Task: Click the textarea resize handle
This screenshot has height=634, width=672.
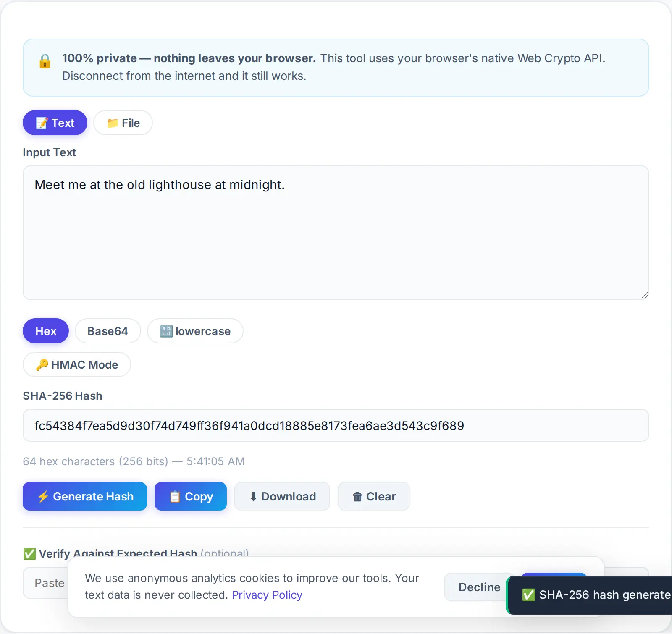Action: pyautogui.click(x=645, y=295)
